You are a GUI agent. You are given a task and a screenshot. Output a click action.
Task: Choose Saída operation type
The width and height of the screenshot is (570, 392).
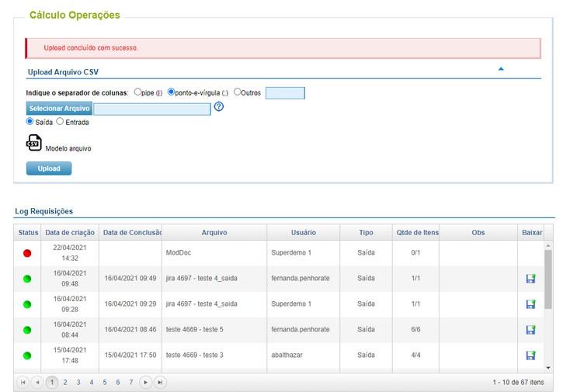point(30,121)
